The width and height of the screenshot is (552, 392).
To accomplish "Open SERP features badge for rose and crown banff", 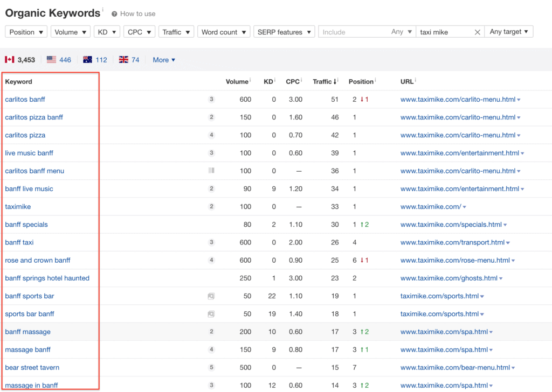I will [x=211, y=260].
